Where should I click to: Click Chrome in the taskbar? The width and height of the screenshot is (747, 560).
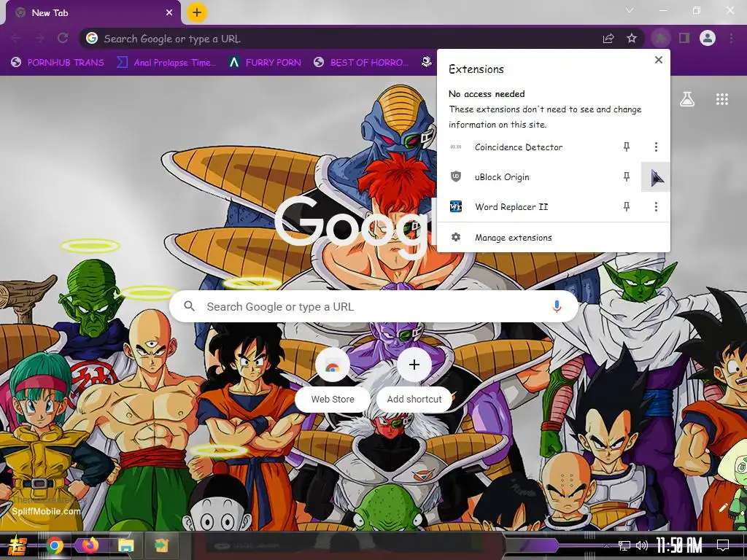(x=55, y=545)
